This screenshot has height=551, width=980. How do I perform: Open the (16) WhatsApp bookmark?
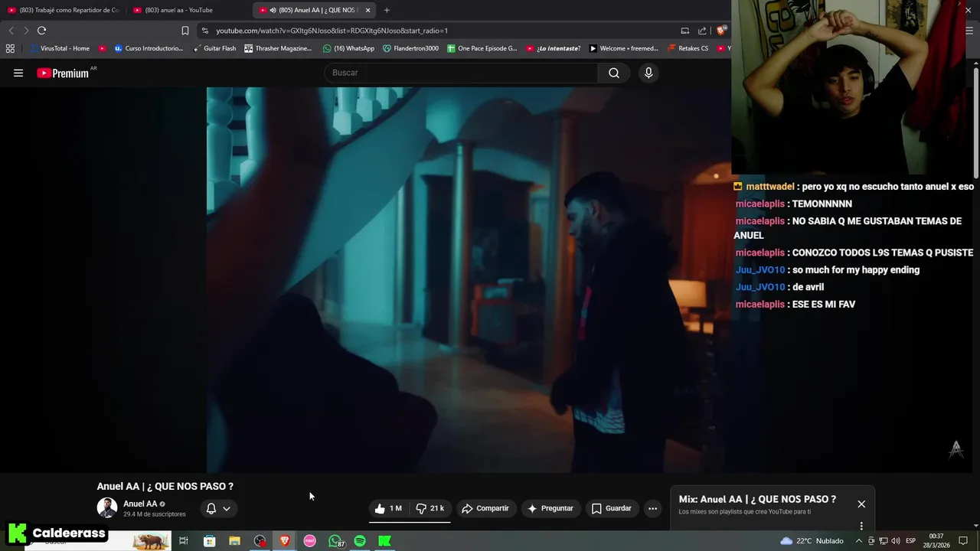click(x=348, y=48)
